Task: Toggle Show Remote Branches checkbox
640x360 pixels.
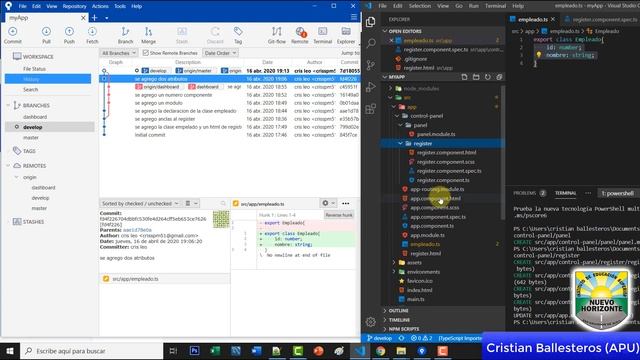Action: click(x=146, y=53)
